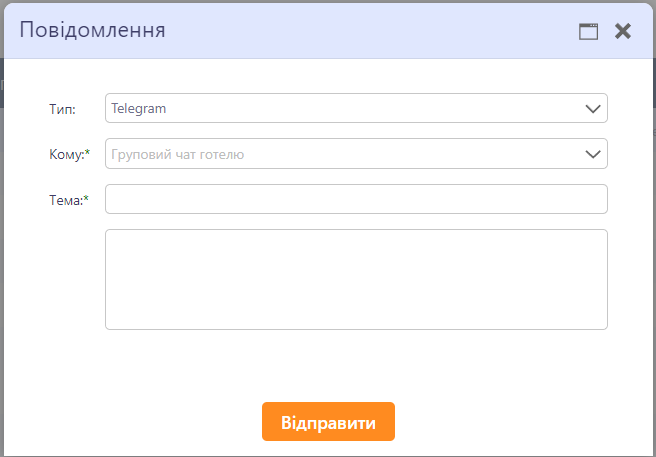Click the empty area right of Відправити

click(x=520, y=422)
